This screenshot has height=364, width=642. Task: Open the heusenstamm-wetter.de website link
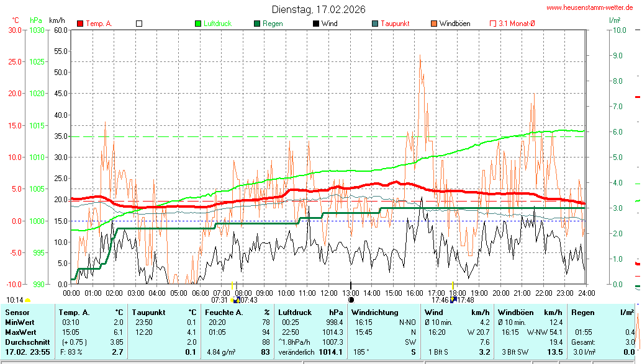(x=590, y=7)
